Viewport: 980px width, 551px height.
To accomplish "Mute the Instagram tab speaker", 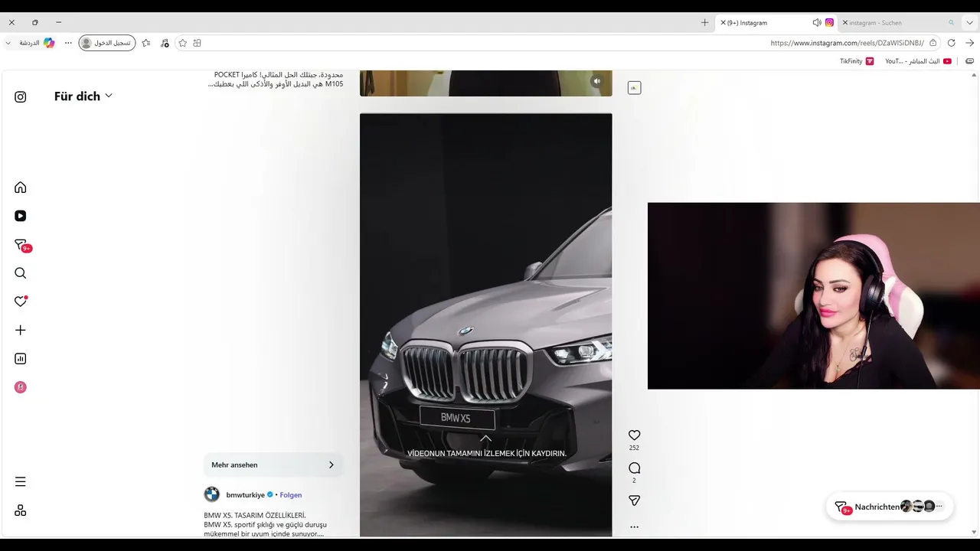I will tap(817, 23).
